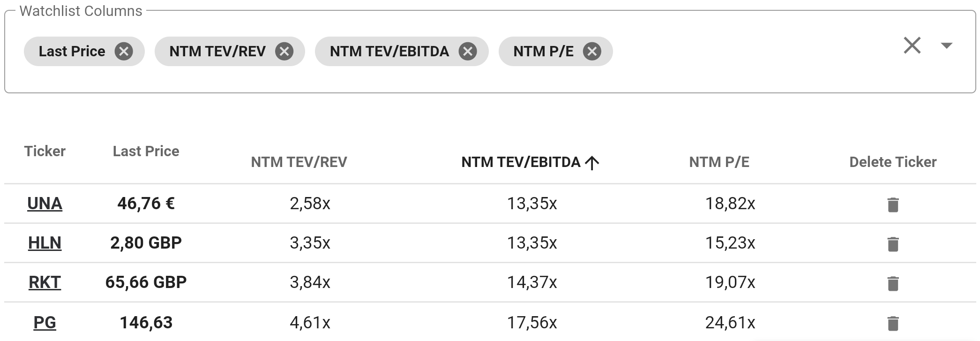Delete the UNA ticker row

[x=893, y=205]
